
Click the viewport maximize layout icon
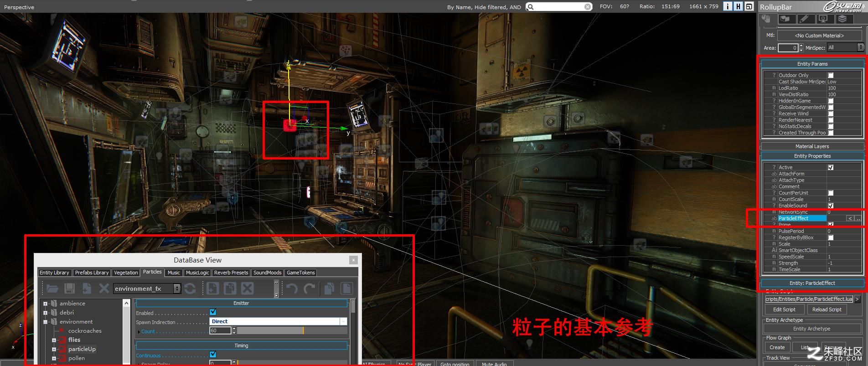(749, 6)
